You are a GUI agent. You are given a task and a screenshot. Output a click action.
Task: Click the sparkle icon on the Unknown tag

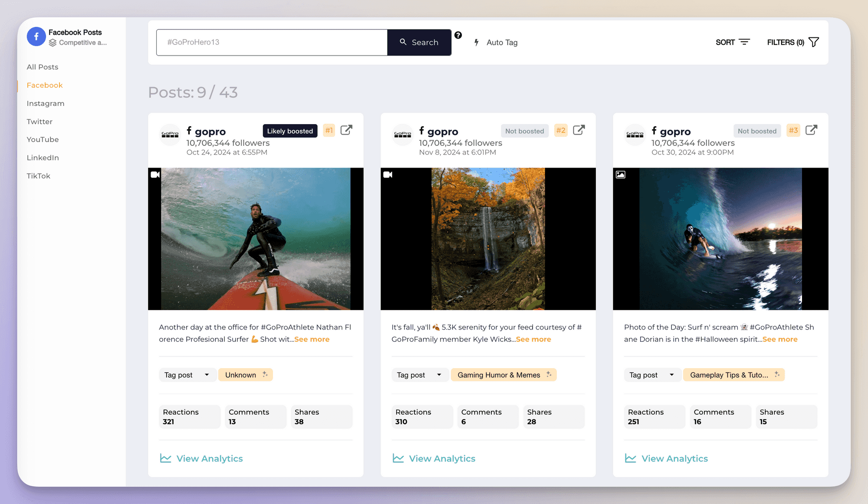(x=265, y=374)
